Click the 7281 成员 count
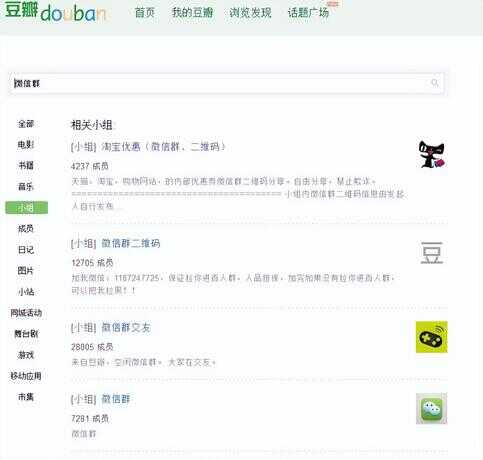 click(x=90, y=418)
